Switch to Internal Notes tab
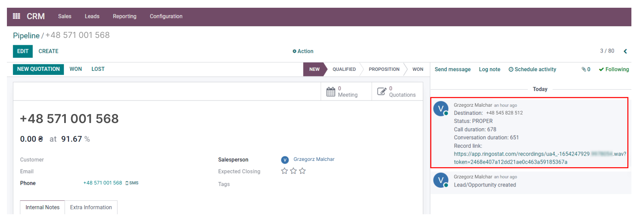The image size is (644, 224). pyautogui.click(x=43, y=207)
